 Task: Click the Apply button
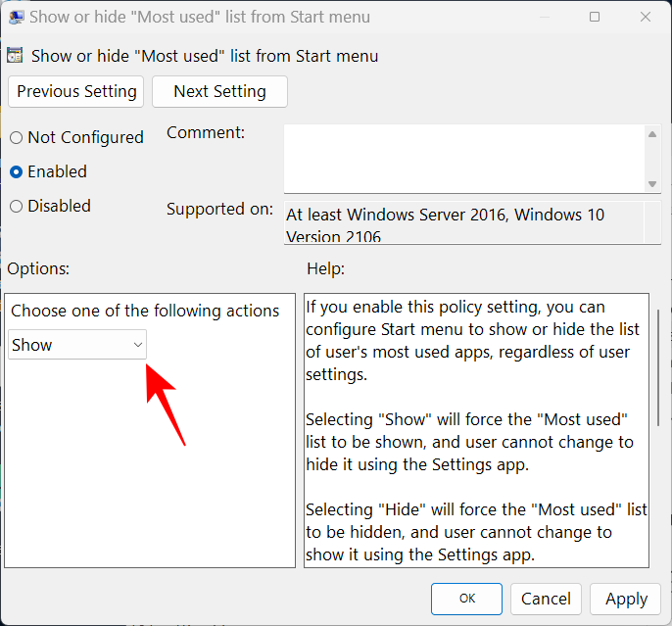click(x=625, y=599)
